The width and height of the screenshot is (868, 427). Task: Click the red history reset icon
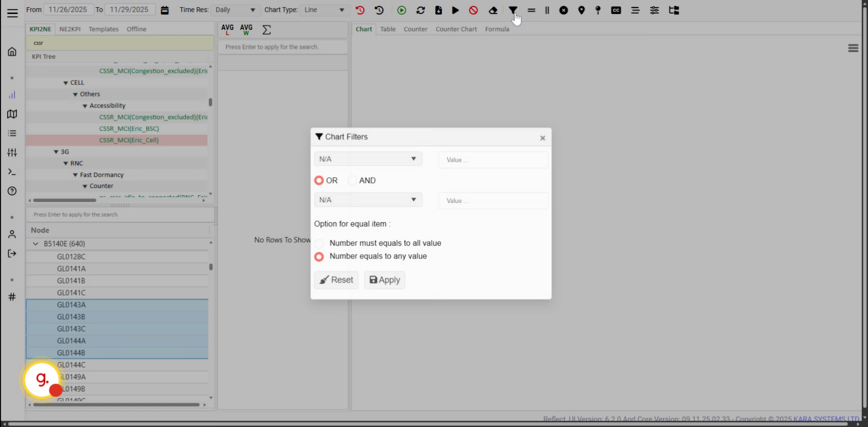coord(360,10)
